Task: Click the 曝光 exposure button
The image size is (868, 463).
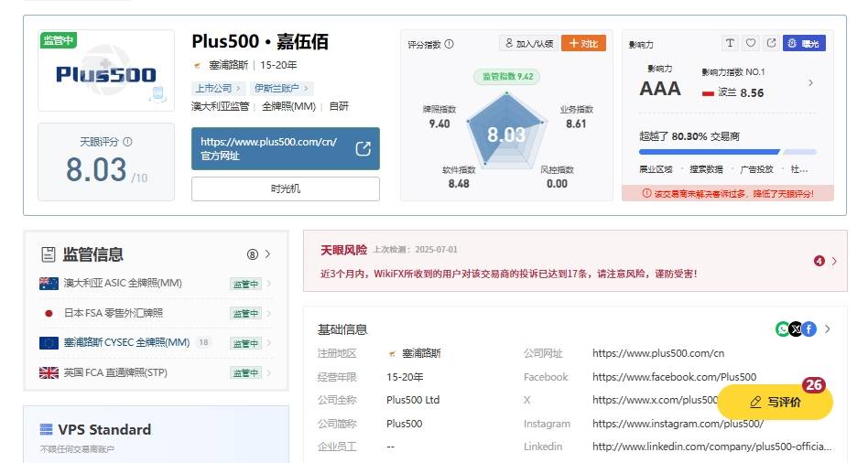Action: click(x=804, y=43)
